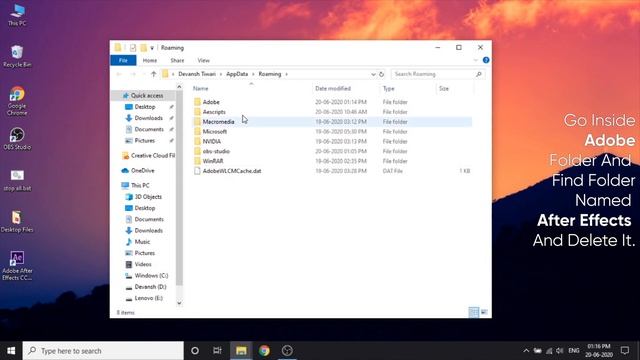Viewport: 640px width, 360px height.
Task: Click OBS Studio icon in taskbar
Action: coord(287,351)
